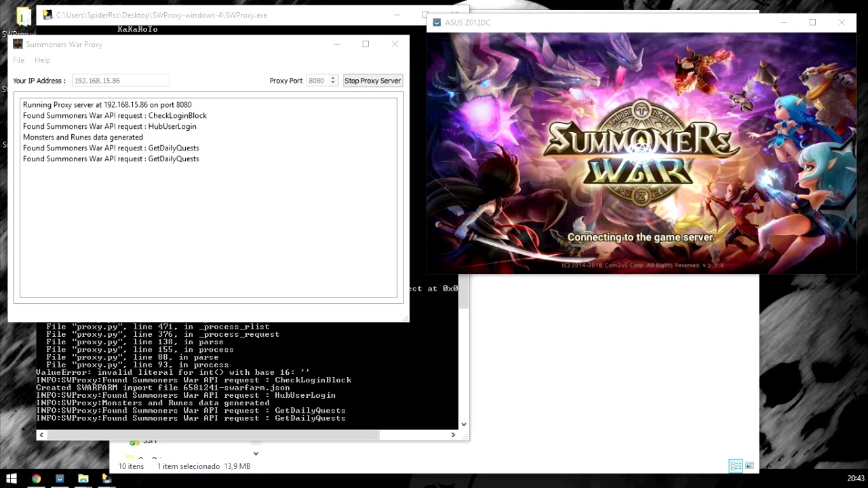Open the screen mirror app in taskbar
Viewport: 868px width, 488px height.
click(x=60, y=479)
